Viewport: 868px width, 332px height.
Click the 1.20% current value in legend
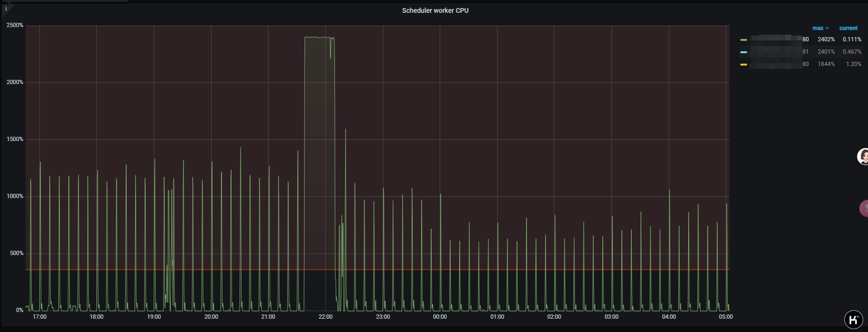coord(853,64)
